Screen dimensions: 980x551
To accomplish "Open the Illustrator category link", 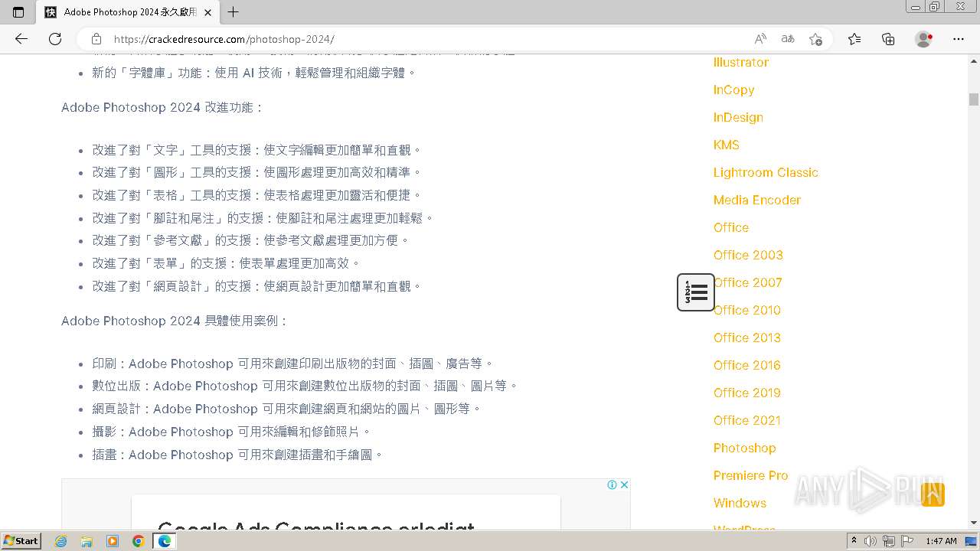I will [x=741, y=62].
